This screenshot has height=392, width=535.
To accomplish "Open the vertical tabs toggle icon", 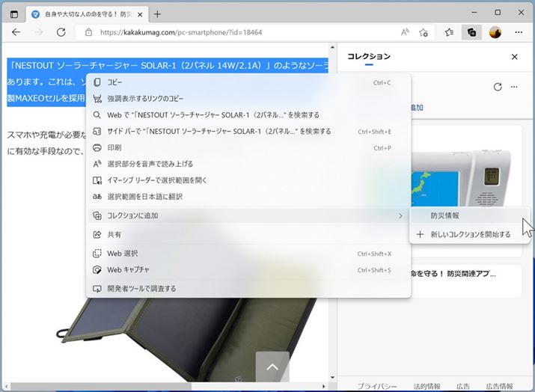I will click(14, 14).
